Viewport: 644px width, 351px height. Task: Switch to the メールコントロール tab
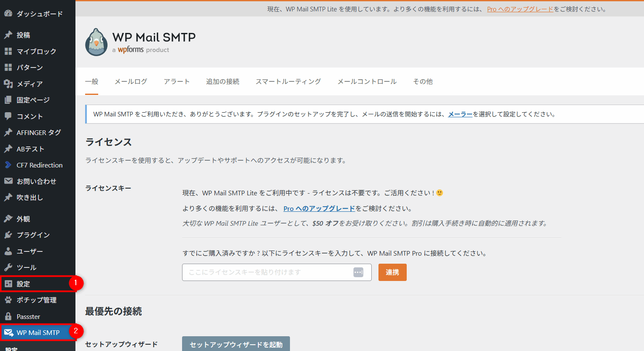(x=367, y=81)
